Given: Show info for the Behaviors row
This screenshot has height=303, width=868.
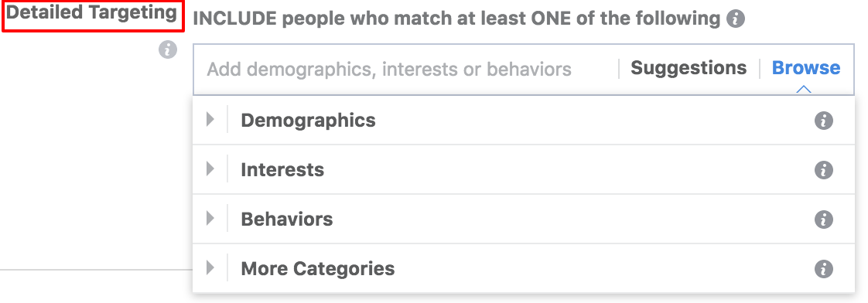Looking at the screenshot, I should tap(824, 220).
